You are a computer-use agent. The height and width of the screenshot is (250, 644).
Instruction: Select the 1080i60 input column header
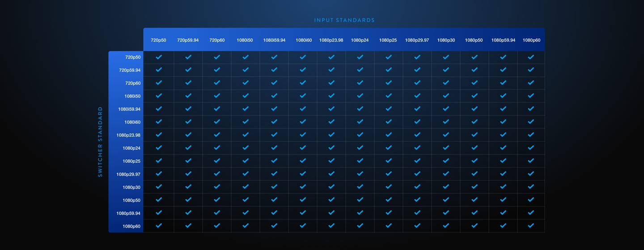[304, 40]
